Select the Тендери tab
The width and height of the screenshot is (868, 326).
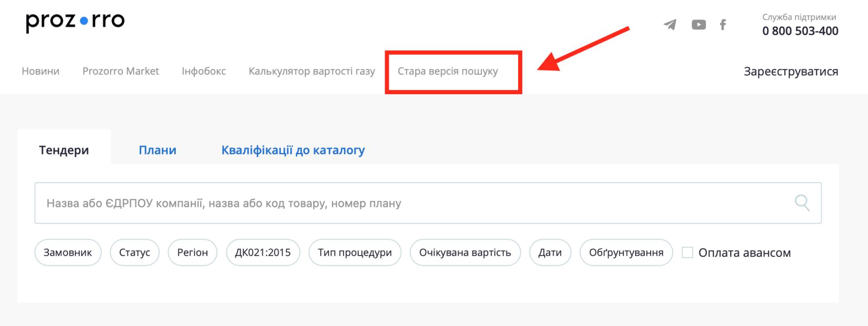pos(64,150)
